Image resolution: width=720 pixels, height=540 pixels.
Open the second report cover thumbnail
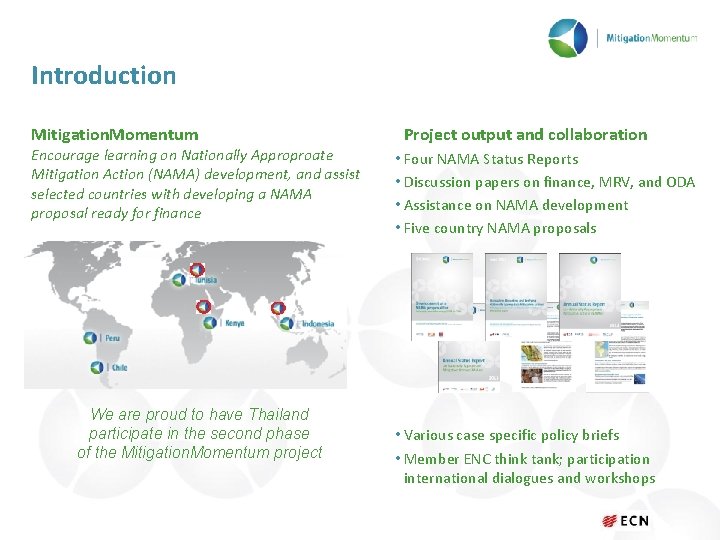click(516, 296)
